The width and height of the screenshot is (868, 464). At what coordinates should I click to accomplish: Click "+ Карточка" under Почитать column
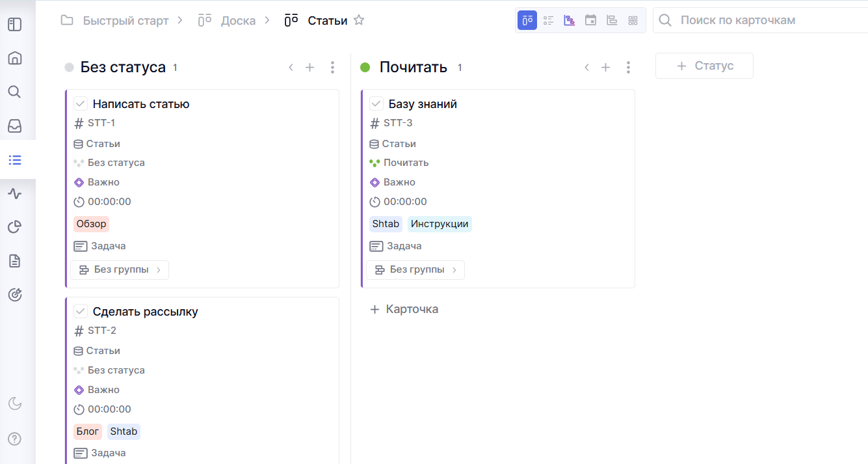click(404, 309)
